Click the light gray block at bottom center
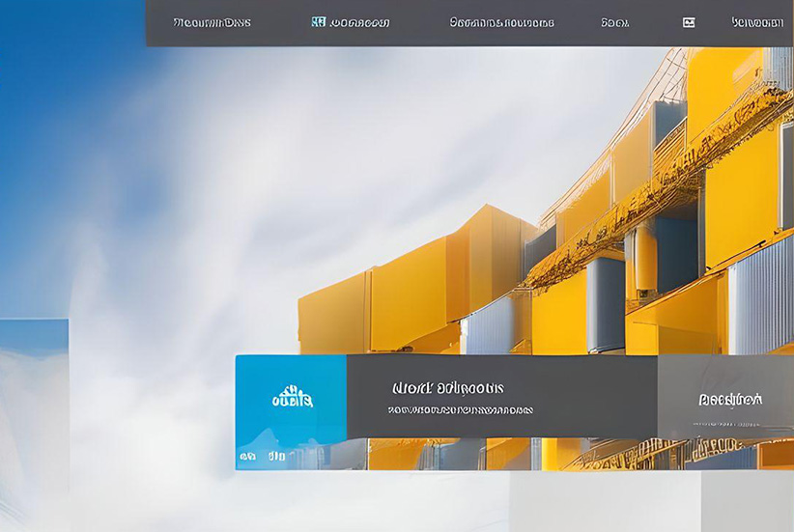This screenshot has width=794, height=532. (x=604, y=502)
